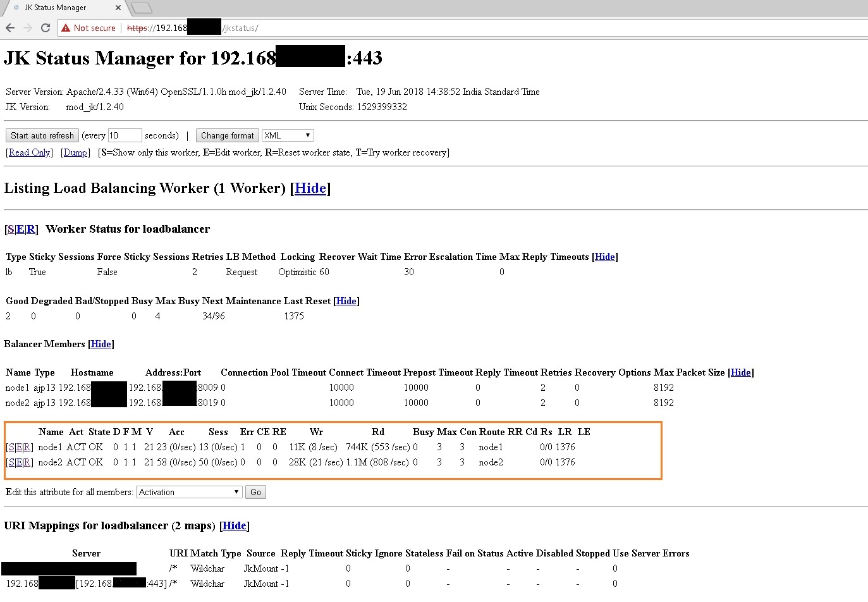
Task: Click the page reload icon
Action: click(x=44, y=28)
